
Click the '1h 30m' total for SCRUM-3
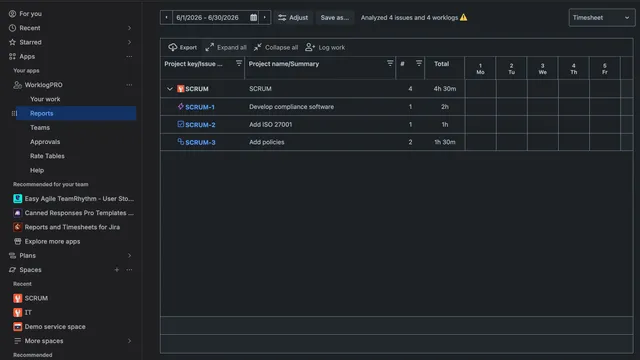point(444,142)
